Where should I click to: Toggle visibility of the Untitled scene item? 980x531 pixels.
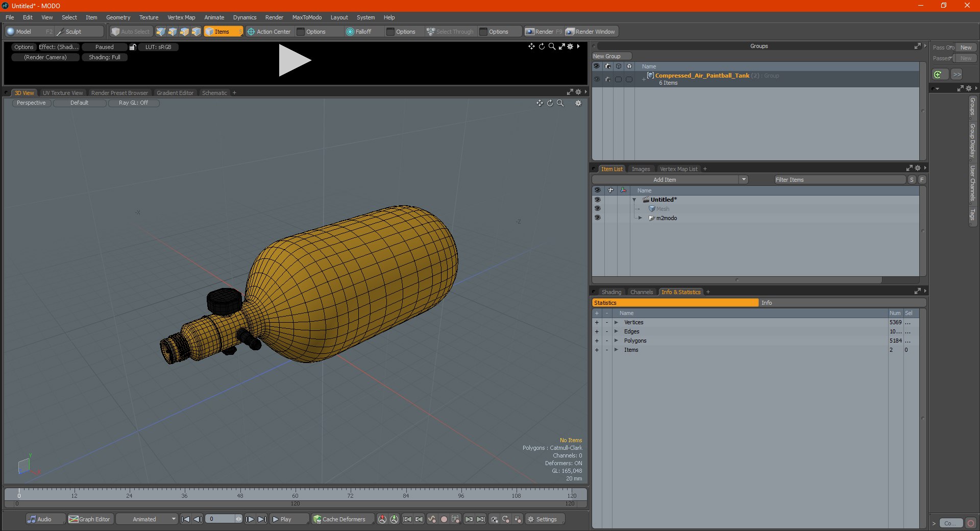(x=597, y=200)
